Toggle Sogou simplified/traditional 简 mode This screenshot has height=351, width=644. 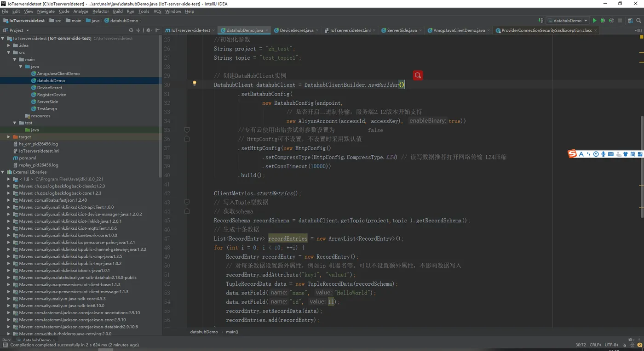633,154
